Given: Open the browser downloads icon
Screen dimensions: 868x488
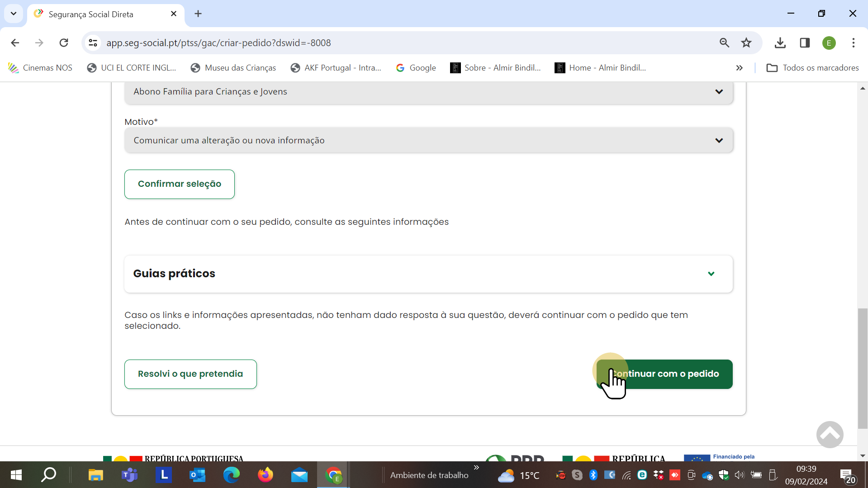Looking at the screenshot, I should pyautogui.click(x=780, y=43).
